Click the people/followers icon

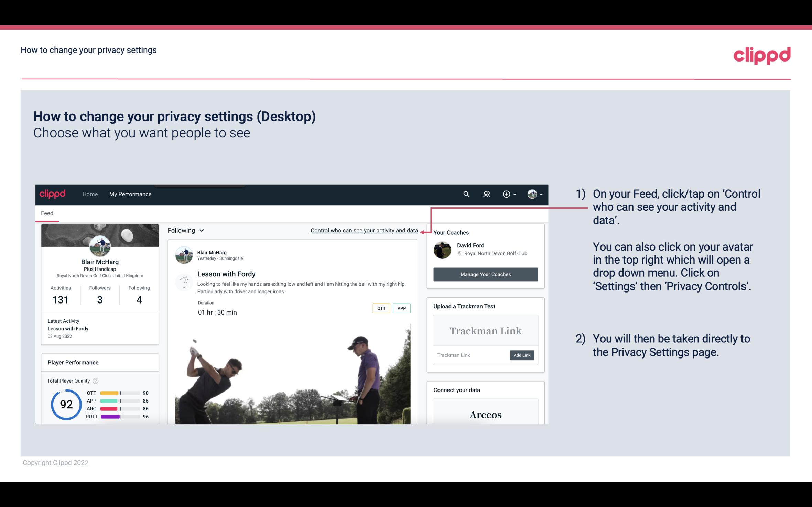487,194
